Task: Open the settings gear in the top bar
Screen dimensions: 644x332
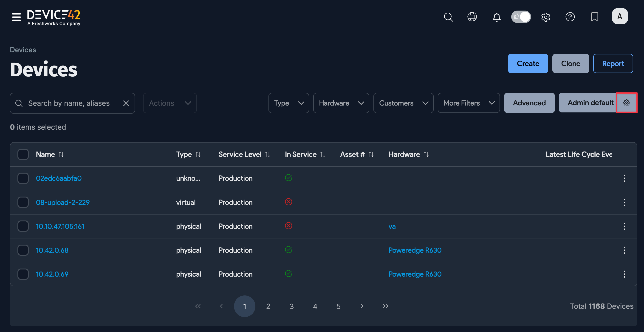Action: pyautogui.click(x=545, y=17)
